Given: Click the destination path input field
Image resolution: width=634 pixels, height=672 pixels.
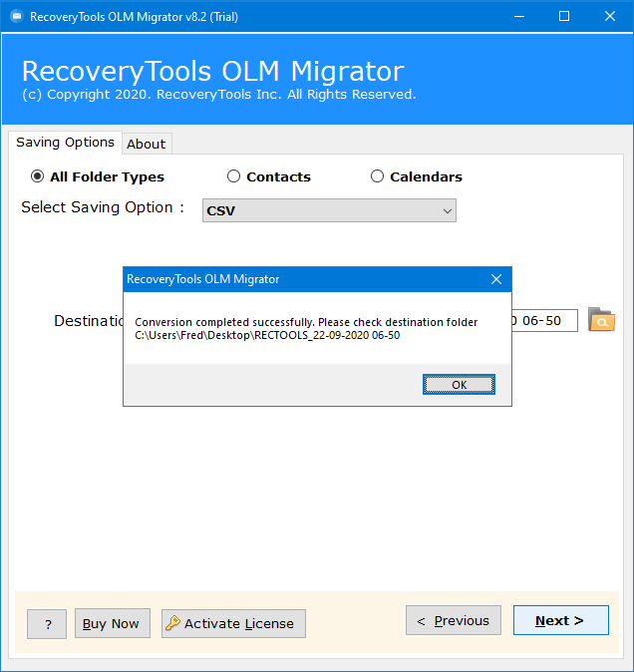Looking at the screenshot, I should pyautogui.click(x=544, y=320).
